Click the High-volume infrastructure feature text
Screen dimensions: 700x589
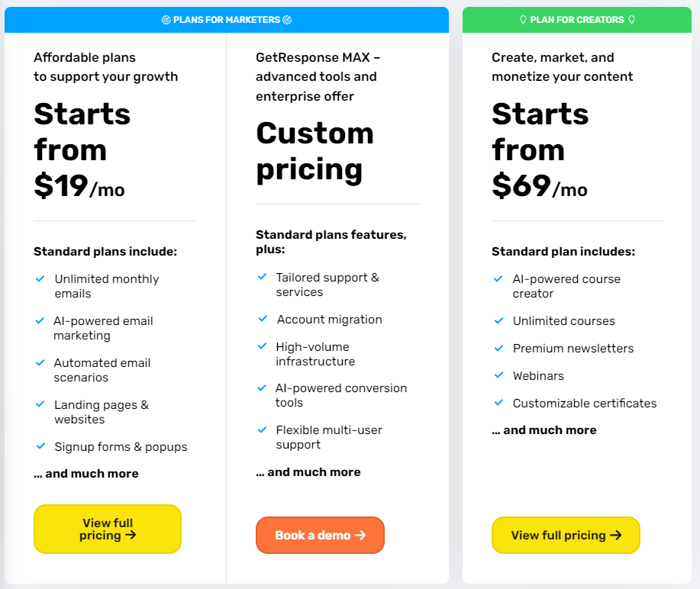[315, 354]
